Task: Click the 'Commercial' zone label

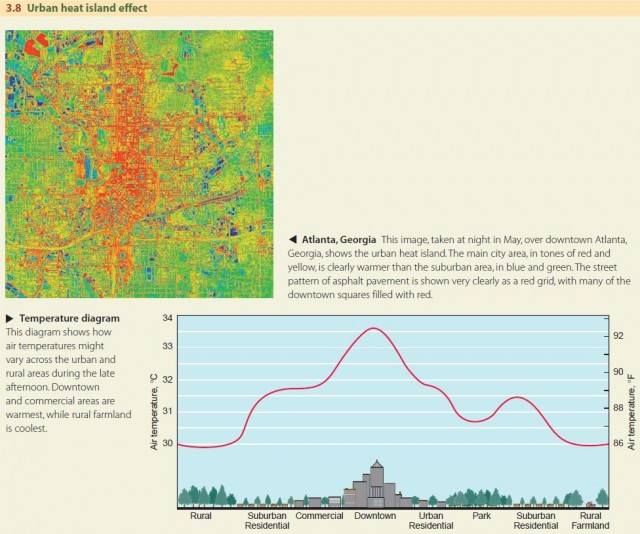Action: (x=319, y=516)
